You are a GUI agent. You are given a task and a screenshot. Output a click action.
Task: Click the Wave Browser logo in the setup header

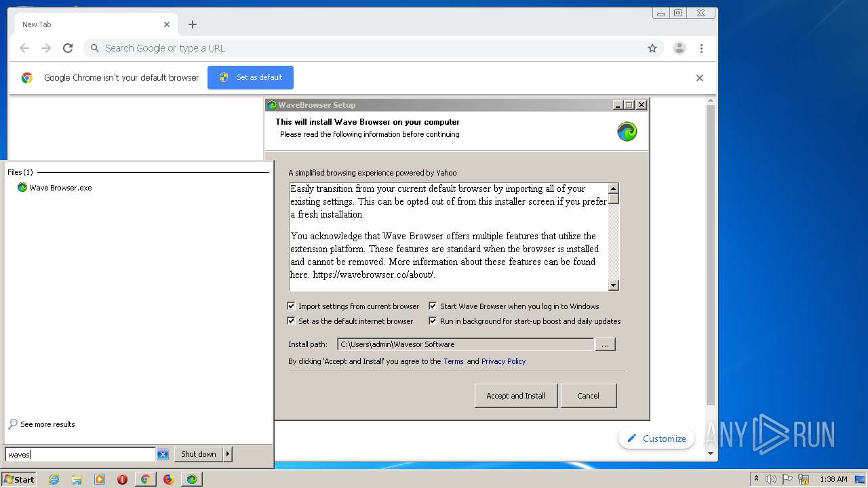pos(627,131)
